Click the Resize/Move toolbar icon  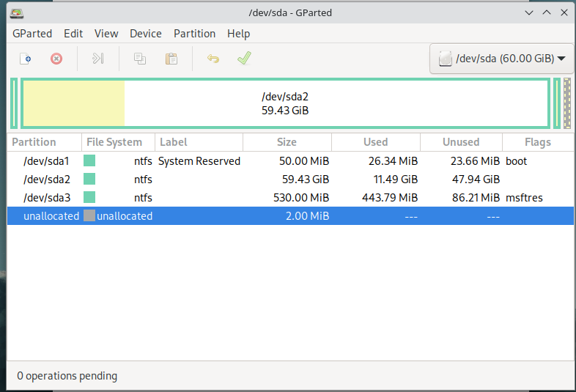(x=97, y=59)
